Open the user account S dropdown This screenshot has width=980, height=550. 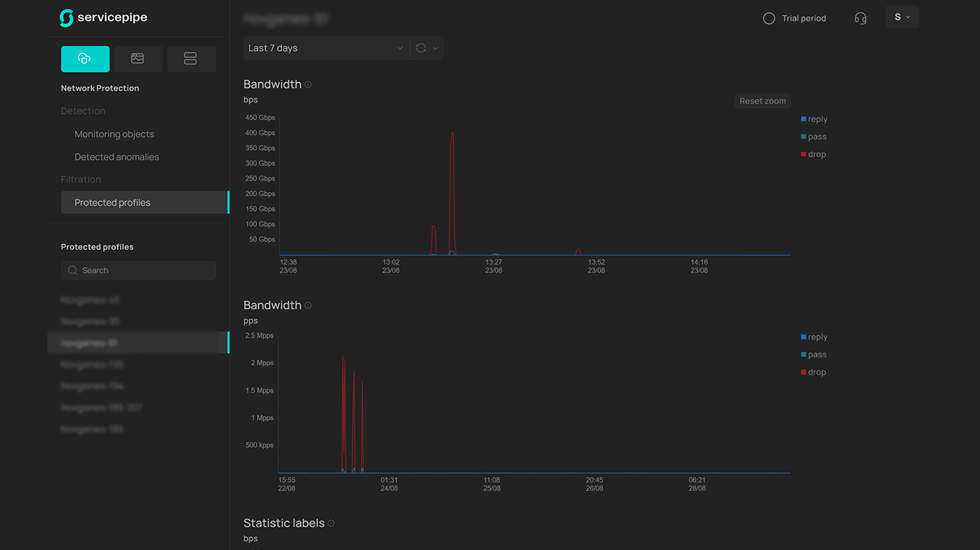click(x=901, y=17)
